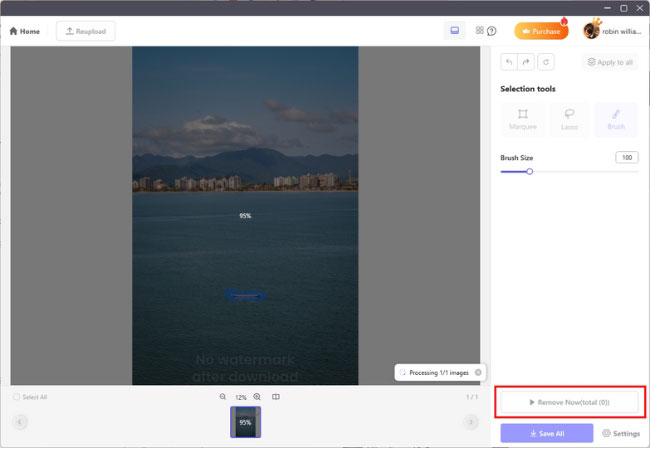Click the Undo arrow icon

pyautogui.click(x=509, y=62)
